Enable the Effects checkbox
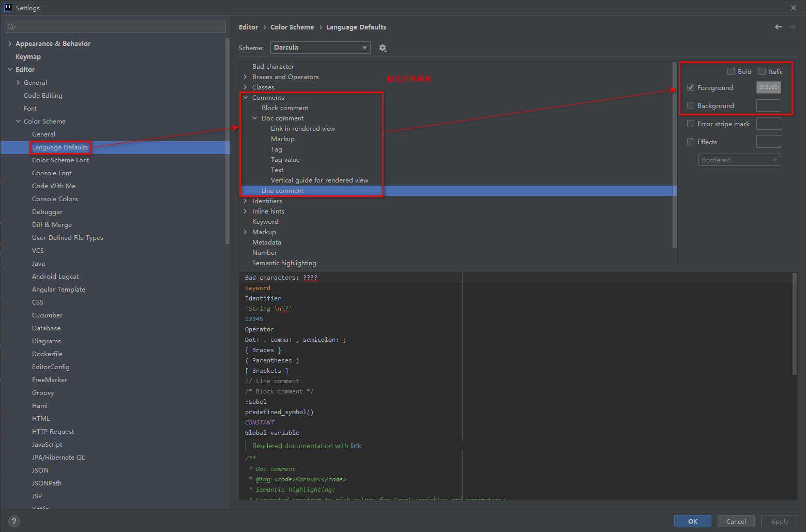806x532 pixels. [x=691, y=142]
